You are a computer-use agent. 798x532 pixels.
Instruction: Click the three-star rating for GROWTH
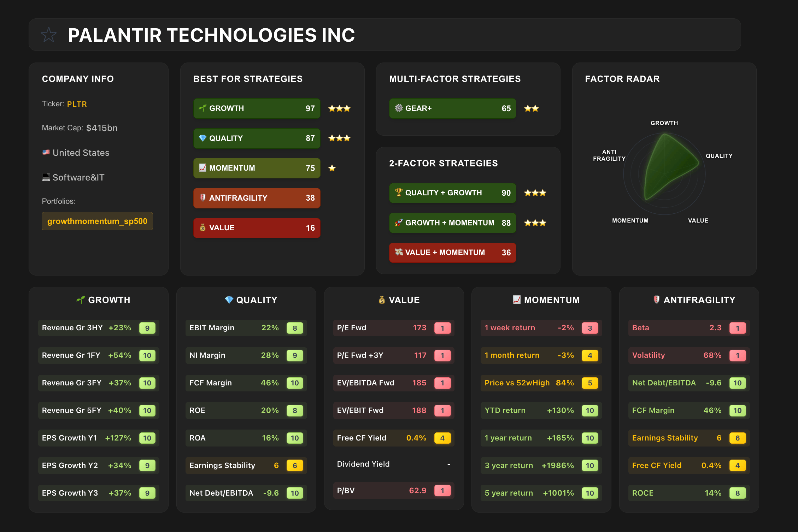tap(339, 108)
